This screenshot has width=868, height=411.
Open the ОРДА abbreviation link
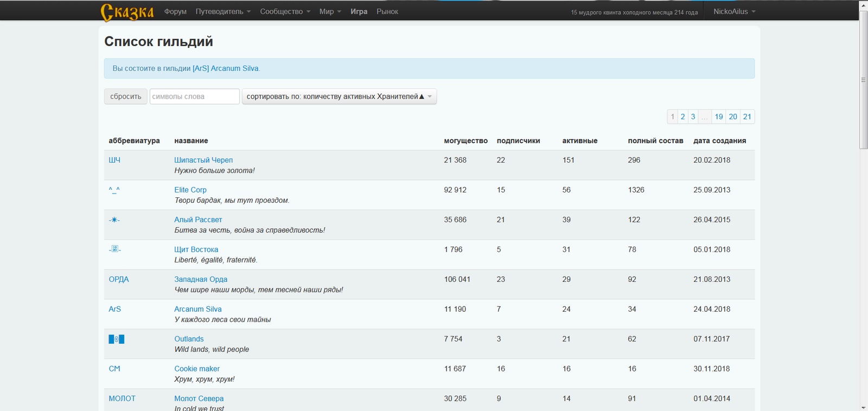click(119, 279)
